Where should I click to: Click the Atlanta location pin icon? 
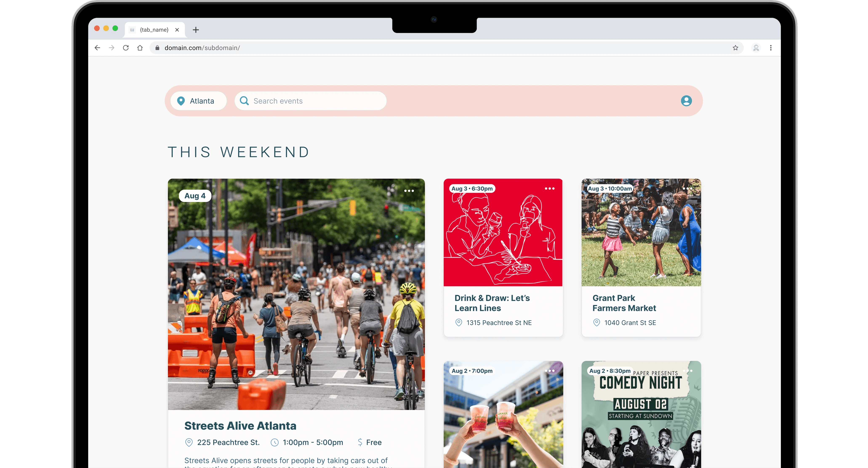[181, 101]
